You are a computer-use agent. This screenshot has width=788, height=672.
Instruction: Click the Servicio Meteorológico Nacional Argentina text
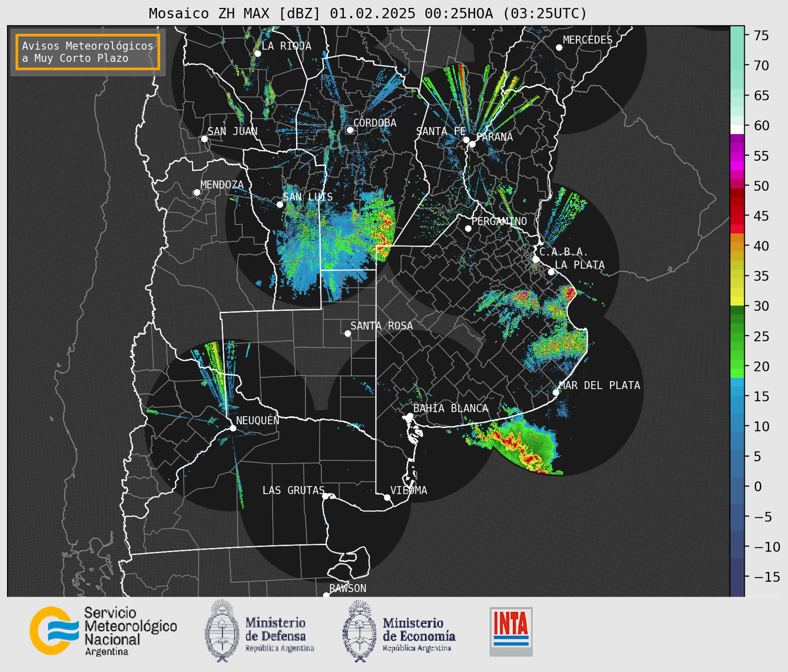point(130,631)
